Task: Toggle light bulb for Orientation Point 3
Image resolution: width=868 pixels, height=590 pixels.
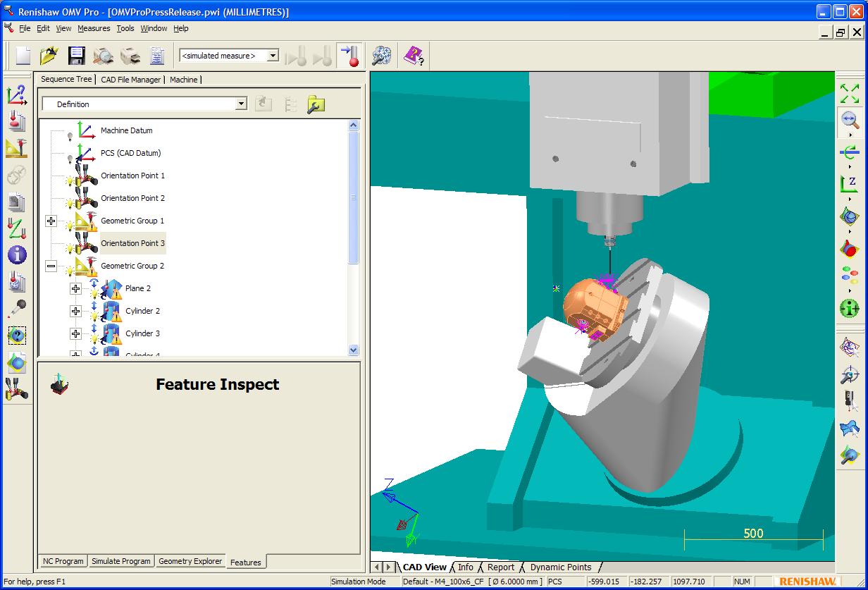Action: (70, 248)
